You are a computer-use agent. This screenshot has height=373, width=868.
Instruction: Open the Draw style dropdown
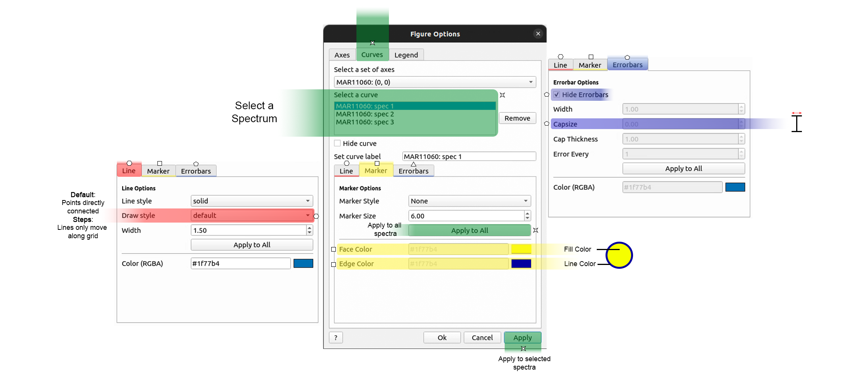click(252, 215)
